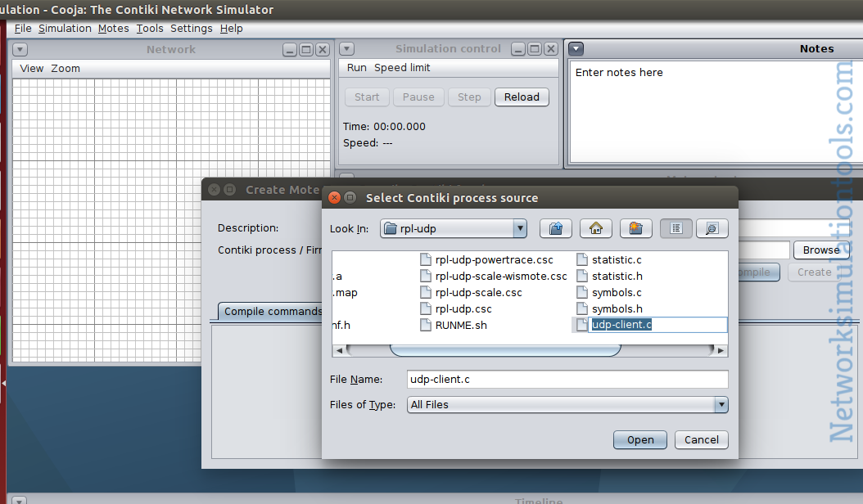Jump to the Home folder in file chooser
863x504 pixels.
[596, 228]
